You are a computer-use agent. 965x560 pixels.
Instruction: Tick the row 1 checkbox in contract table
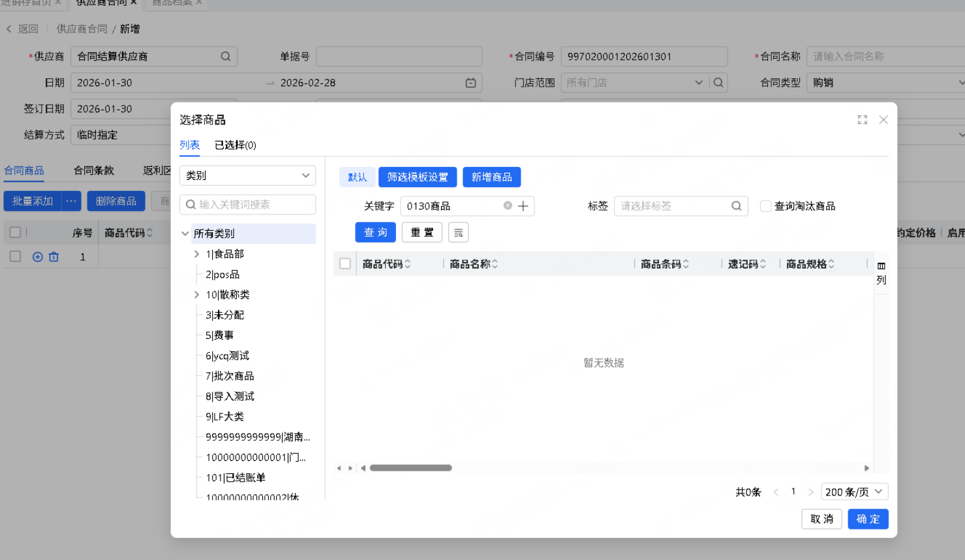pyautogui.click(x=15, y=257)
